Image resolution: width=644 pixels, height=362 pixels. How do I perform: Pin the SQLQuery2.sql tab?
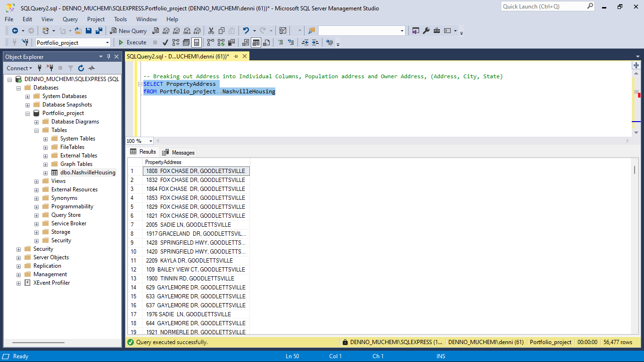click(x=236, y=57)
